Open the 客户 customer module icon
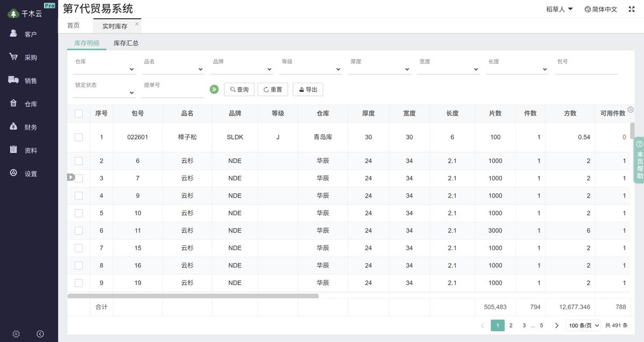This screenshot has height=342, width=644. pos(14,34)
